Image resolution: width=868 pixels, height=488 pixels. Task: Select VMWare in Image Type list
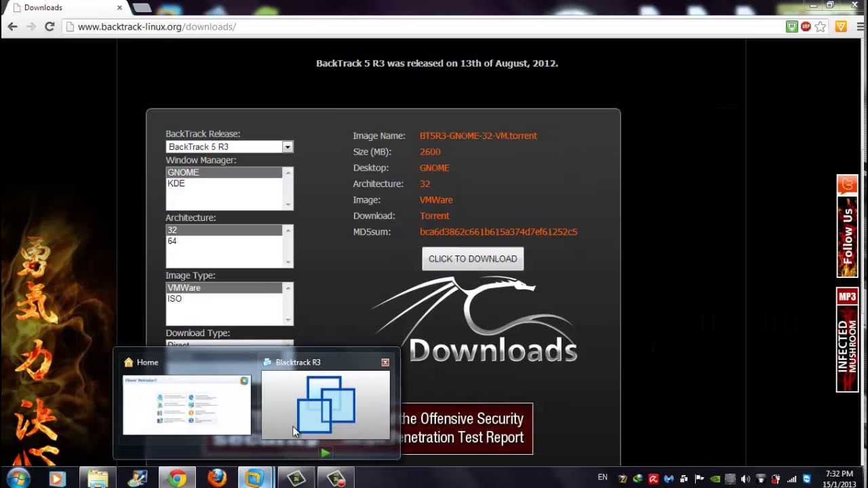point(224,288)
